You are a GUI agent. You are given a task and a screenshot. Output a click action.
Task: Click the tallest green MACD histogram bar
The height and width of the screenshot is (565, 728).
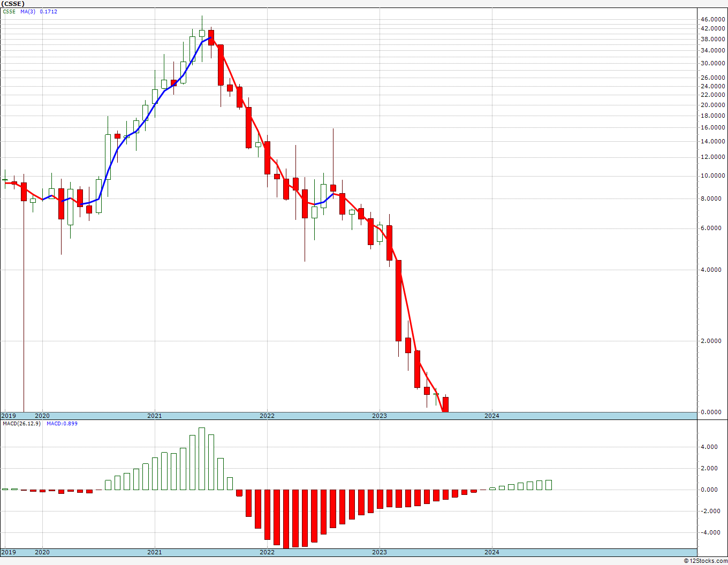click(x=202, y=459)
